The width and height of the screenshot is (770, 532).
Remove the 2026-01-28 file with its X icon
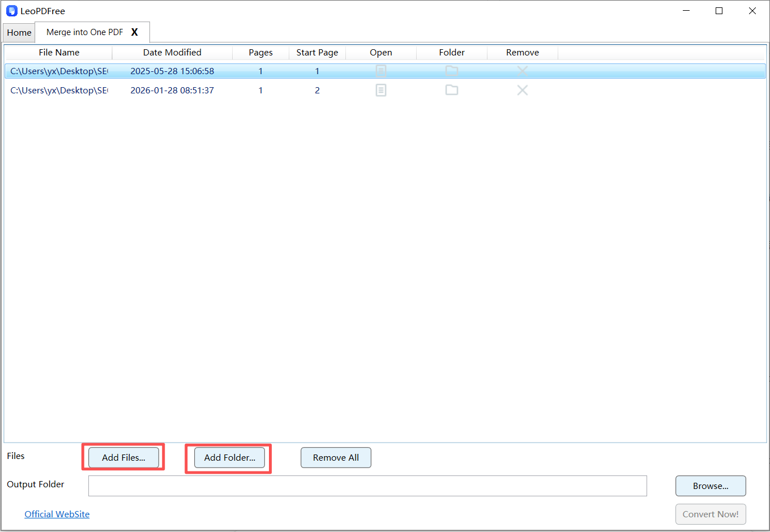pos(523,90)
